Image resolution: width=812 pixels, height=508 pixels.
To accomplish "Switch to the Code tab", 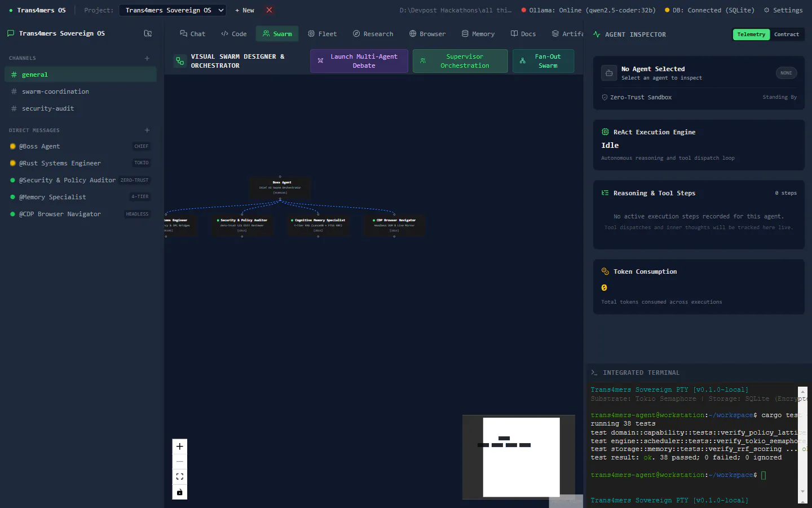I will click(x=234, y=34).
